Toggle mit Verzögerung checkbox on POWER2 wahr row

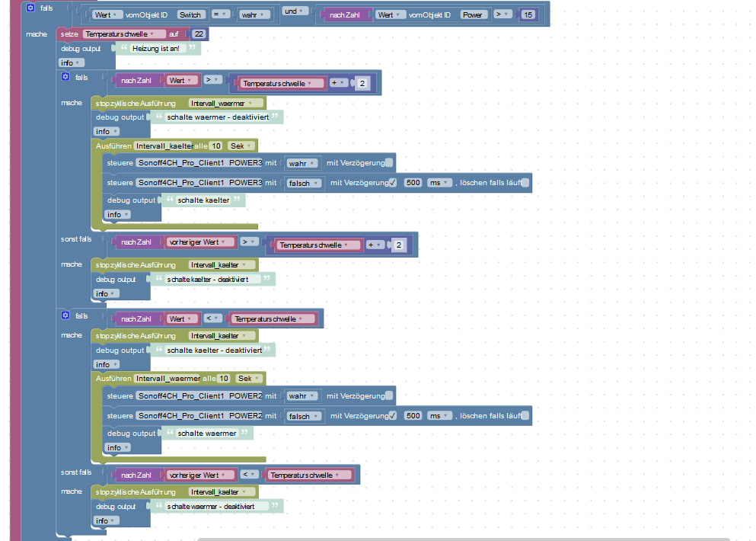point(389,395)
